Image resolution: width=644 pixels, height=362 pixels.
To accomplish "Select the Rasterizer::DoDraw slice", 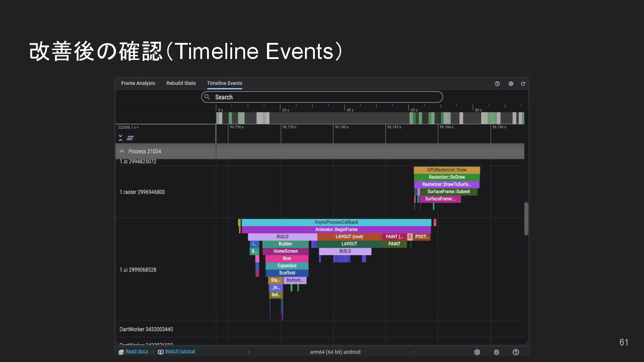I will (x=447, y=177).
